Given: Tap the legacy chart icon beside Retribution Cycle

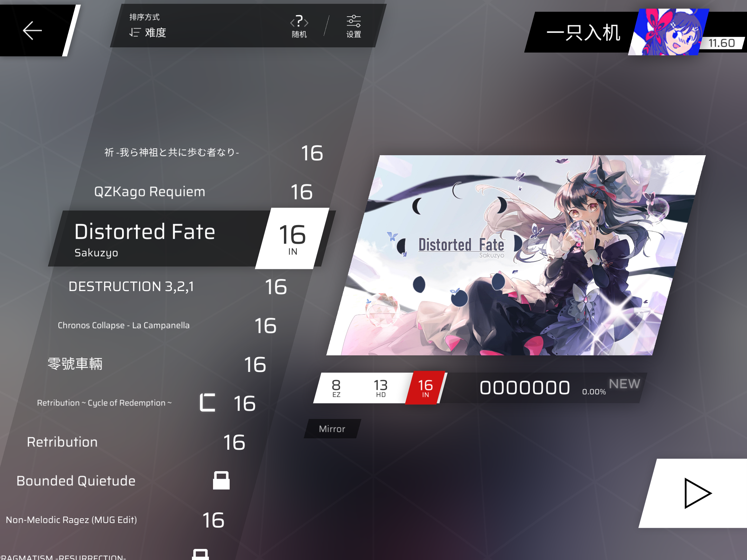Looking at the screenshot, I should [x=207, y=403].
